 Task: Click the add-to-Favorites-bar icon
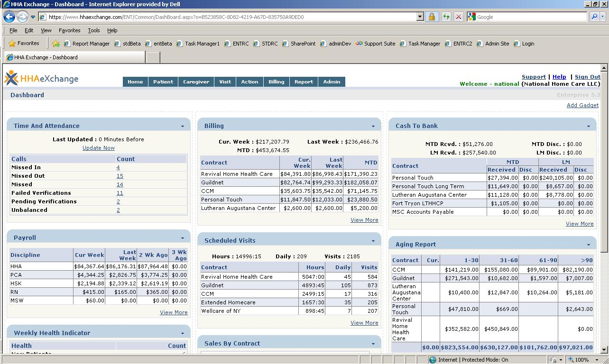(56, 43)
